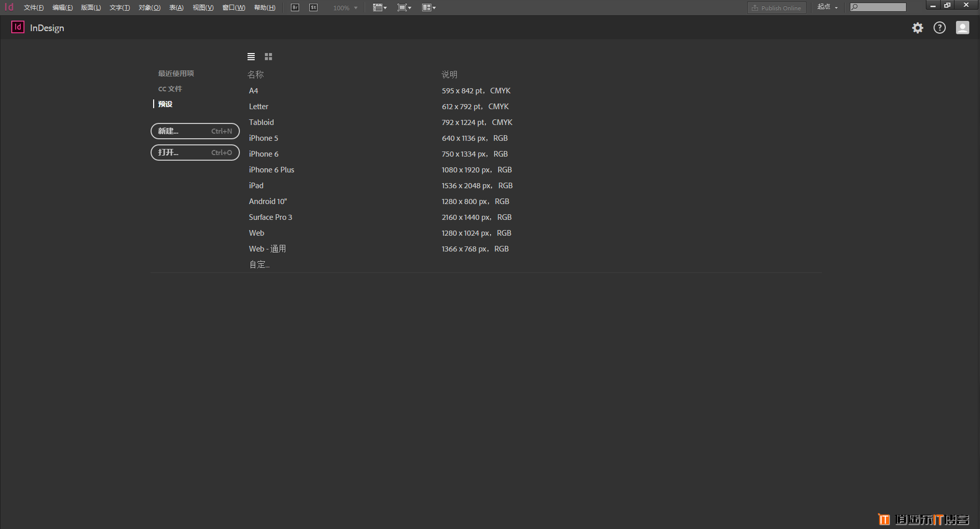Screen dimensions: 980x529
Task: Open the 对象(O) menu
Action: coord(150,8)
